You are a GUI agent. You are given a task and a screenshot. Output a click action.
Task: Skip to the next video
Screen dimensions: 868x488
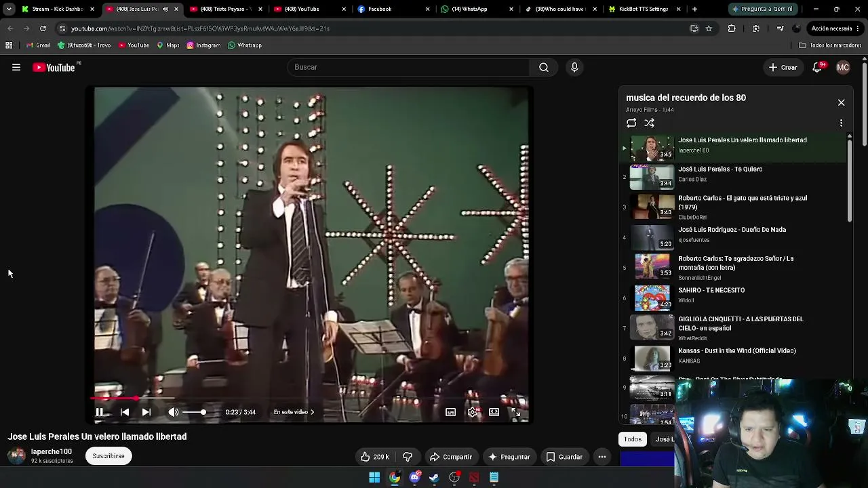[146, 412]
